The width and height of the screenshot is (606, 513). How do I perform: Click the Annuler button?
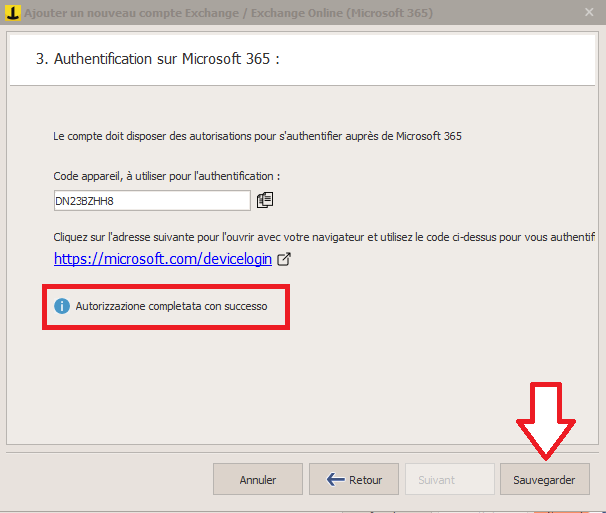(258, 479)
